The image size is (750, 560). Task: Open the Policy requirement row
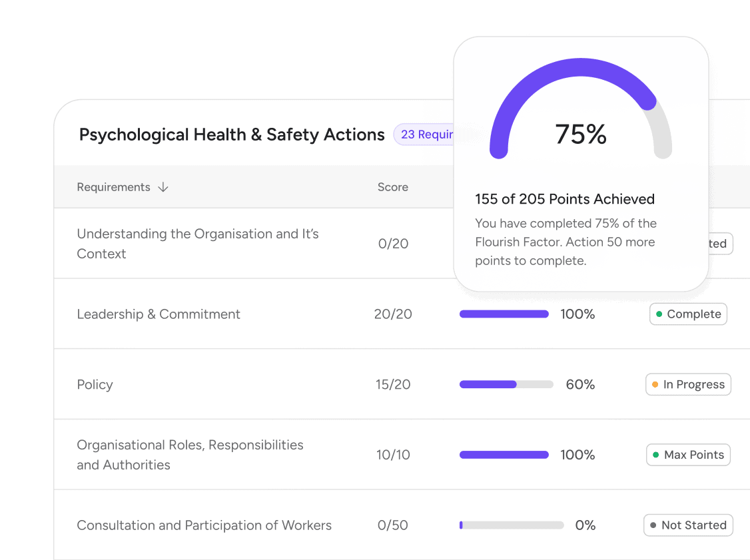(95, 384)
